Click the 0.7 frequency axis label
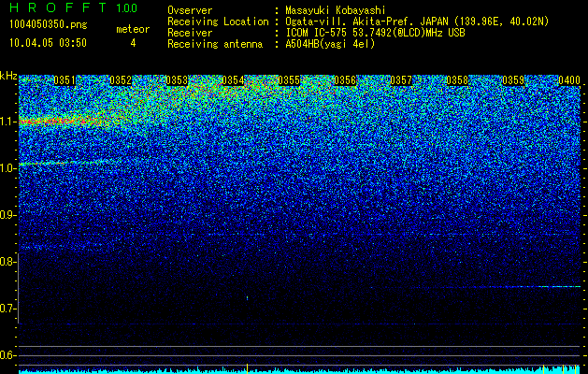Viewport: 588px width, 374px height. [8, 309]
